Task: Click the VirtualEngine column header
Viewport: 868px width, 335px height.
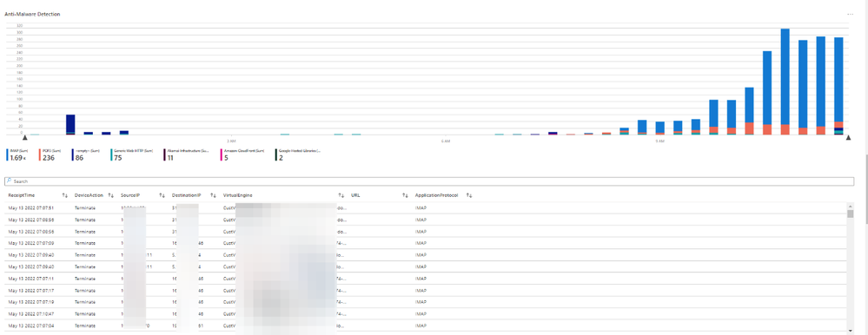Action: click(x=237, y=195)
